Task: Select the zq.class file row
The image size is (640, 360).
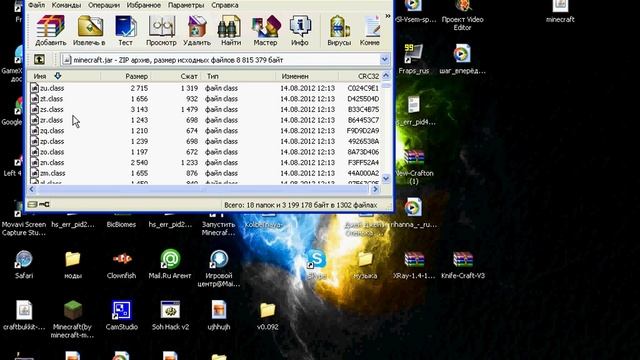Action: [x=204, y=131]
